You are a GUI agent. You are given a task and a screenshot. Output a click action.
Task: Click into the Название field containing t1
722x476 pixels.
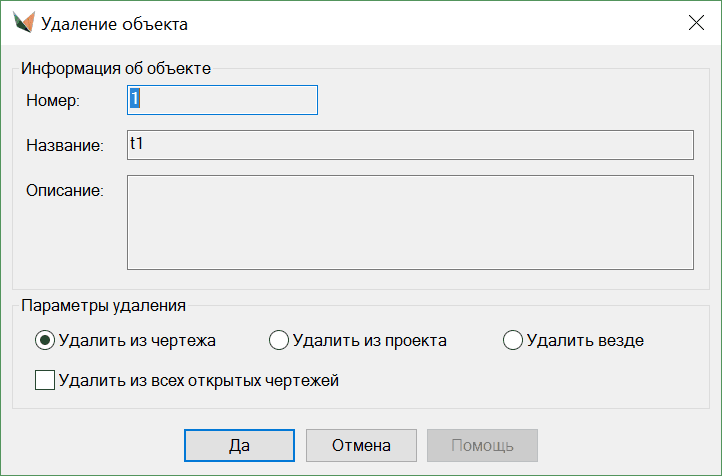(x=410, y=145)
